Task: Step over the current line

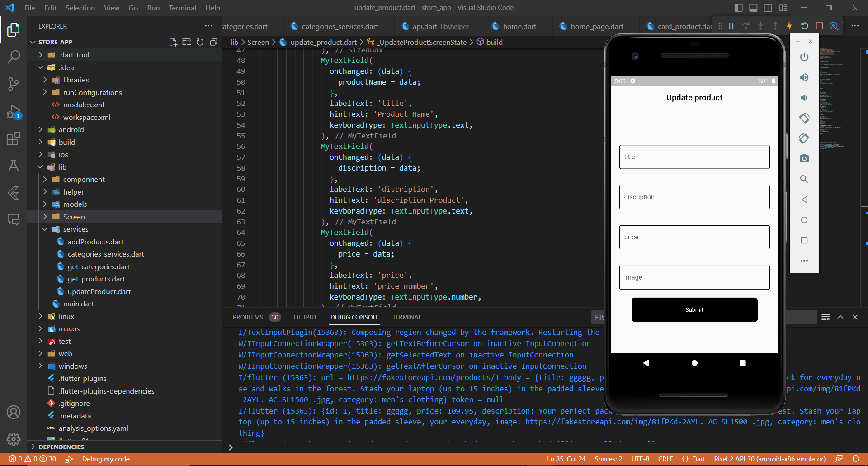Action: [745, 26]
